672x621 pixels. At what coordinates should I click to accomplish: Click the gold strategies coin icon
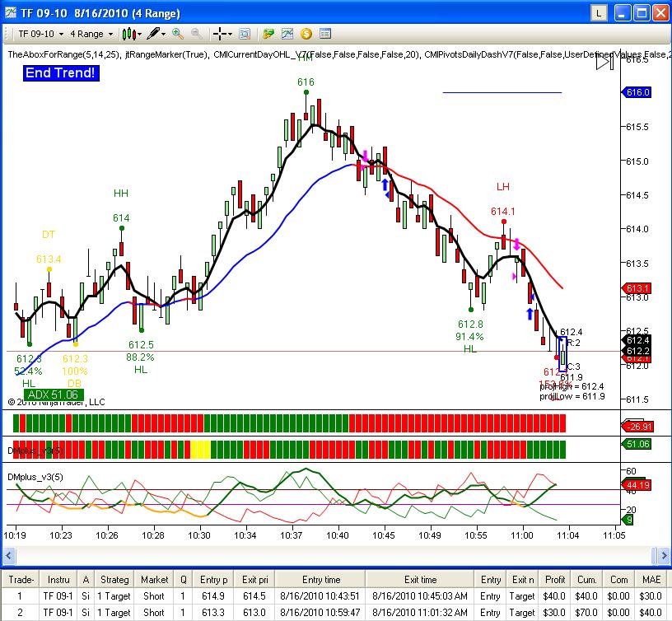click(306, 34)
